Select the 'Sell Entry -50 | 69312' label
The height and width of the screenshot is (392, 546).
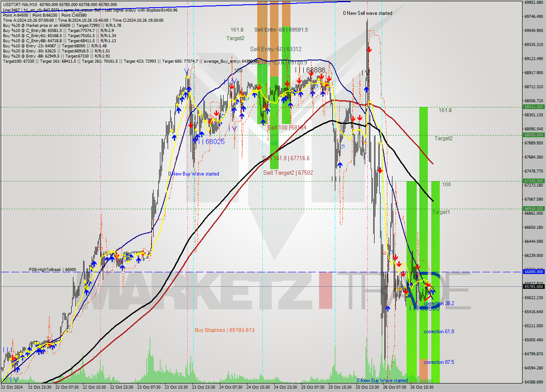point(276,49)
